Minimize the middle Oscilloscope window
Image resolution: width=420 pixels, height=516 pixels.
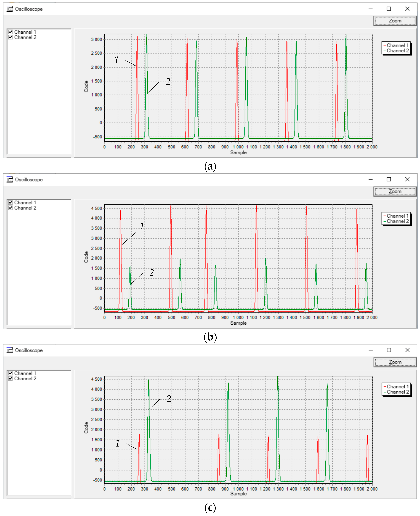[x=370, y=179]
